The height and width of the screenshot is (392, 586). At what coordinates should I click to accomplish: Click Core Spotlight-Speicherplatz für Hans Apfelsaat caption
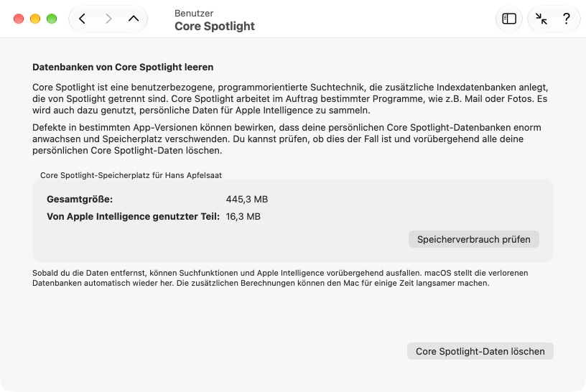(x=131, y=175)
